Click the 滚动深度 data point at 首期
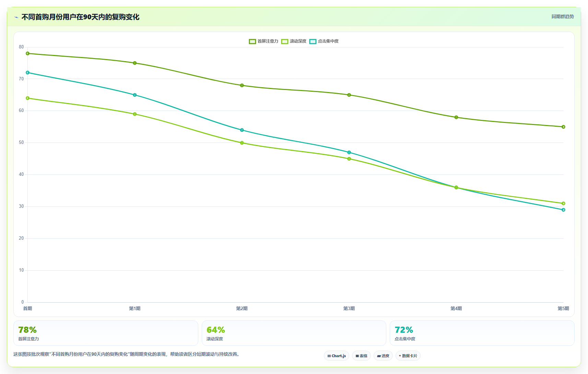The image size is (588, 374). (x=28, y=98)
